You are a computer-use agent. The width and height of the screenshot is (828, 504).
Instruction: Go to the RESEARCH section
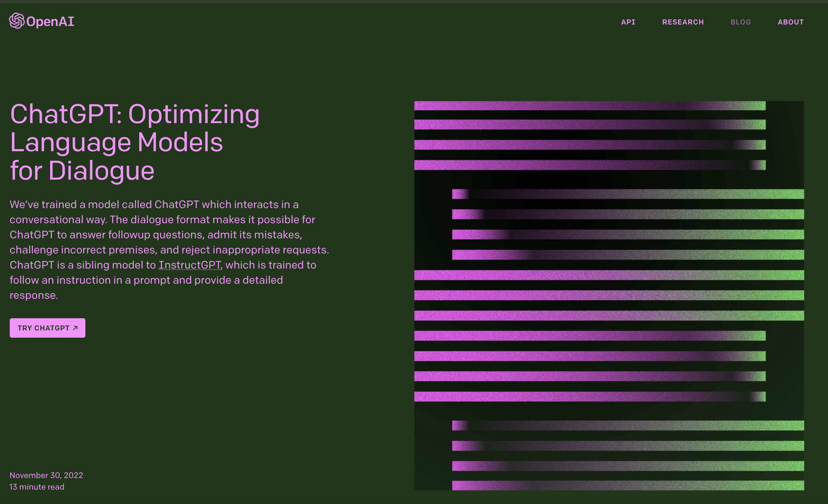click(x=683, y=22)
